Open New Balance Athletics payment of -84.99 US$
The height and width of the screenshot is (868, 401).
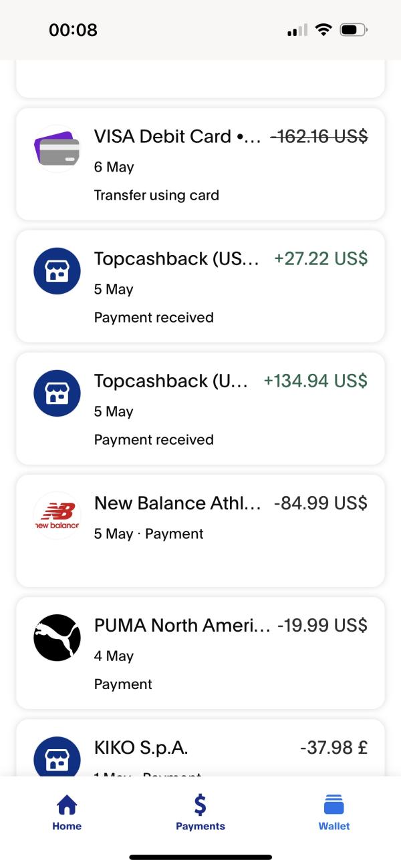[x=200, y=531]
